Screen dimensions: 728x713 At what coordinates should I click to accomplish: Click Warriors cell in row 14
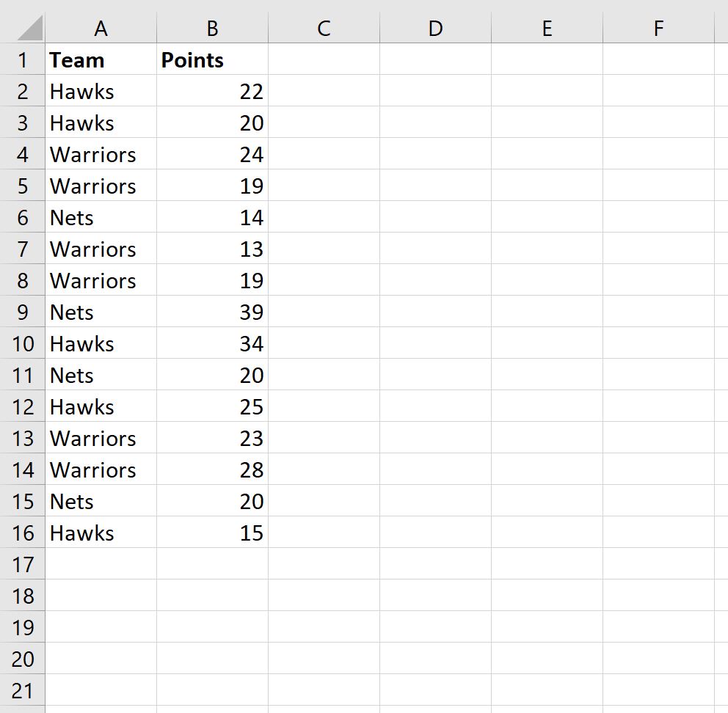click(101, 469)
